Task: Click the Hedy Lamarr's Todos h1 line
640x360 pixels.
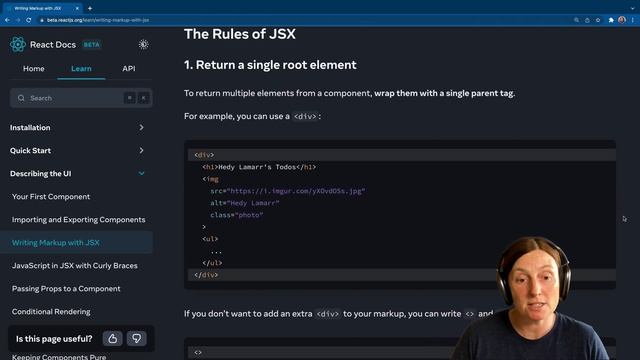Action: (x=259, y=167)
